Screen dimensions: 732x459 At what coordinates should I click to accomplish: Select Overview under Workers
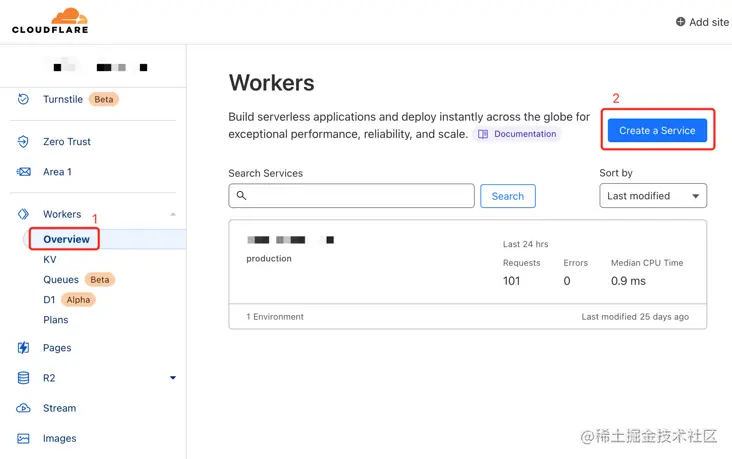[x=66, y=239]
